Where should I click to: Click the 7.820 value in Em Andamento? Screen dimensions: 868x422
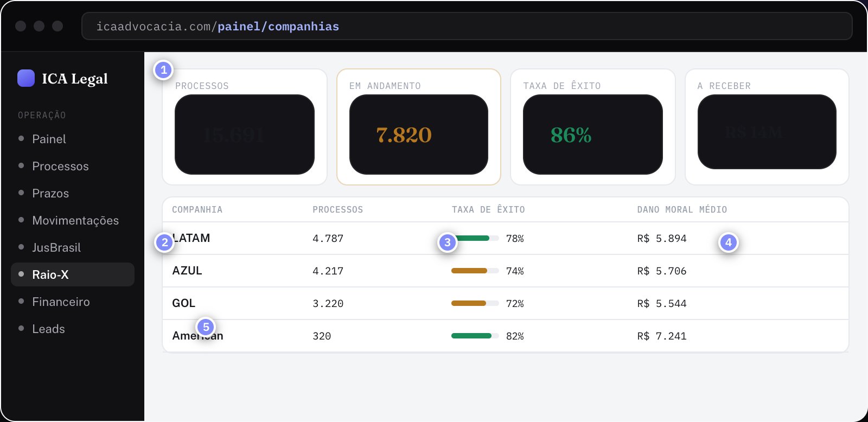tap(404, 135)
